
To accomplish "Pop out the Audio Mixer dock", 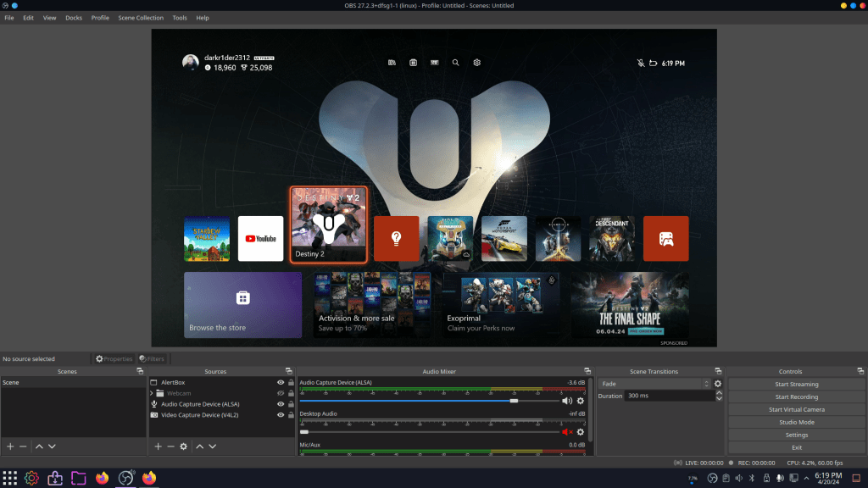I will coord(587,371).
